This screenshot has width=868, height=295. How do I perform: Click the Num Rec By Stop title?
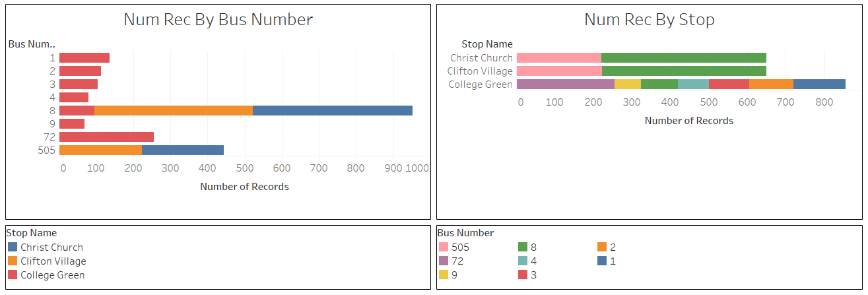point(649,20)
